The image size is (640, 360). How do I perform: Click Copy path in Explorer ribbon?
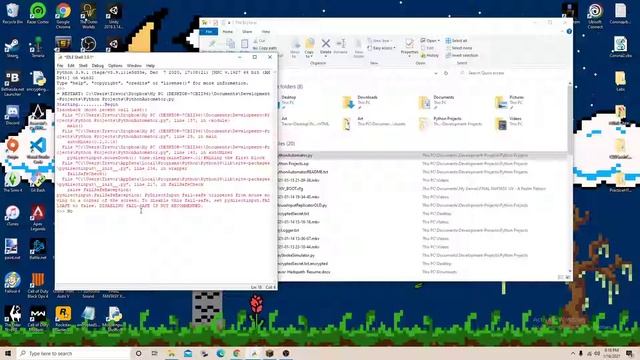coord(264,48)
